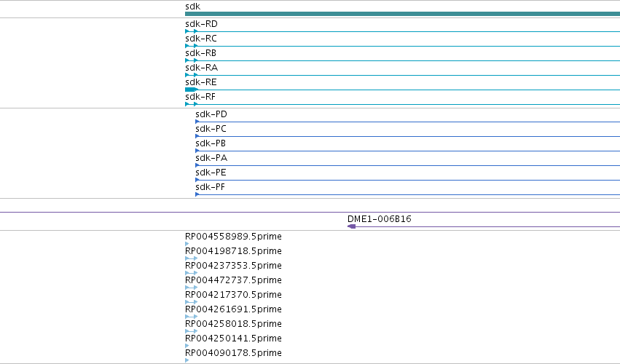
Task: Click the sdk-PF protein label
Action: point(210,187)
